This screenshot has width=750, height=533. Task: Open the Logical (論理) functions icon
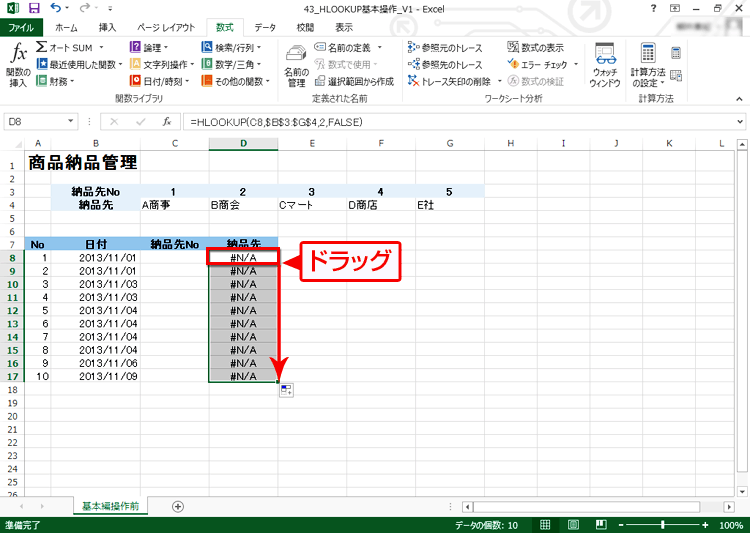tap(135, 47)
